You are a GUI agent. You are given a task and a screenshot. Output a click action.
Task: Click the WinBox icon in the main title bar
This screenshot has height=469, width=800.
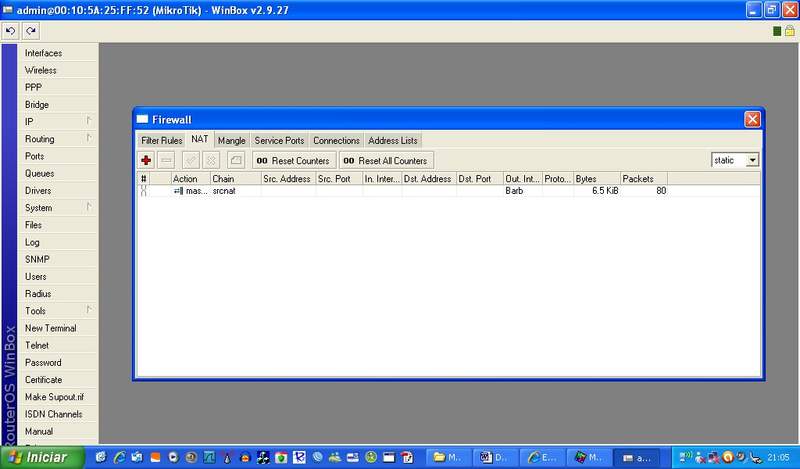tap(8, 10)
